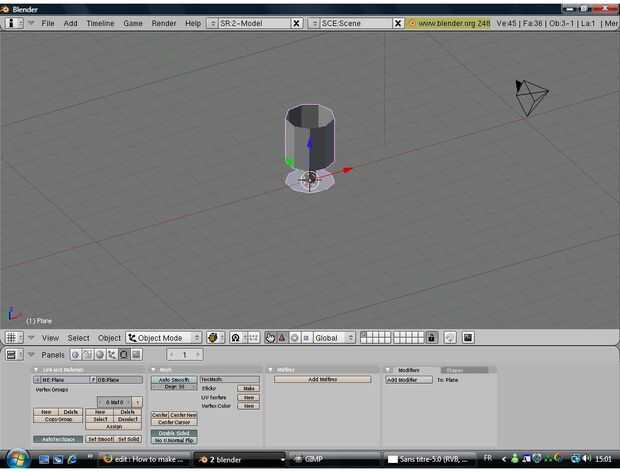This screenshot has height=472, width=620.
Task: Switch to Script context icon
Action: click(88, 355)
